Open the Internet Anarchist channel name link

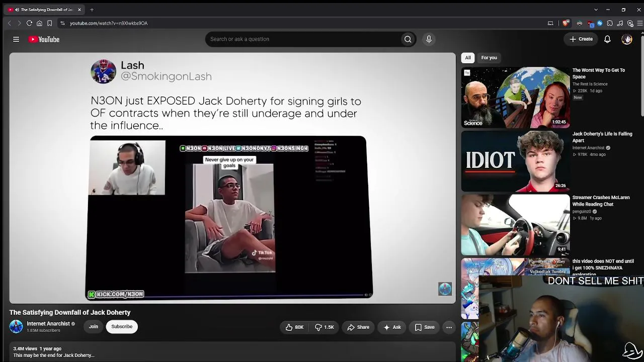[x=48, y=324]
